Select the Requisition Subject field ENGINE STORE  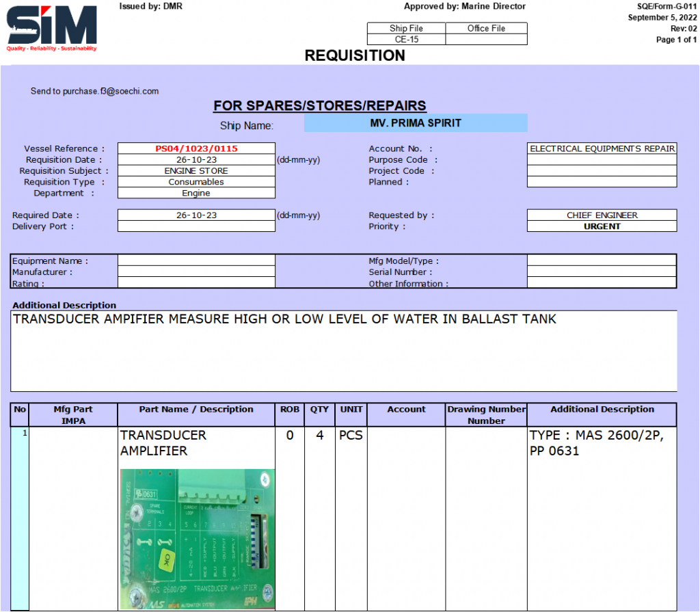[196, 171]
